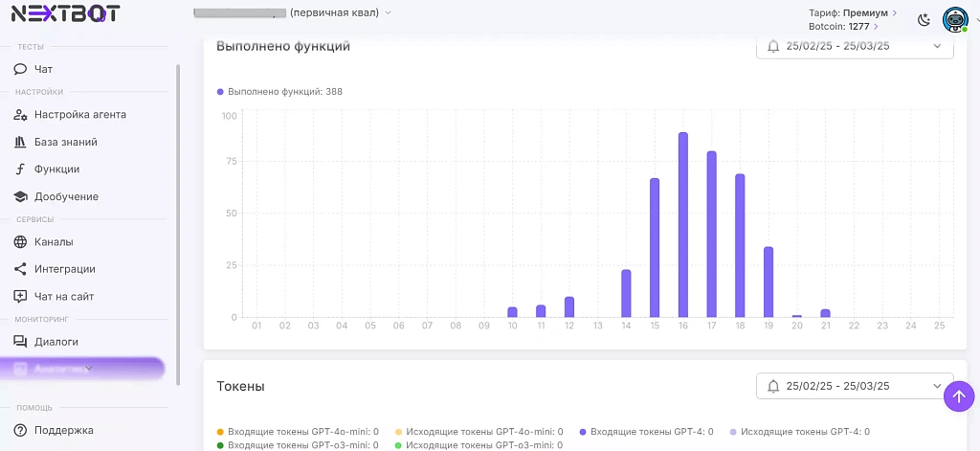This screenshot has height=451, width=980.
Task: Select the Функции function icon
Action: (20, 169)
